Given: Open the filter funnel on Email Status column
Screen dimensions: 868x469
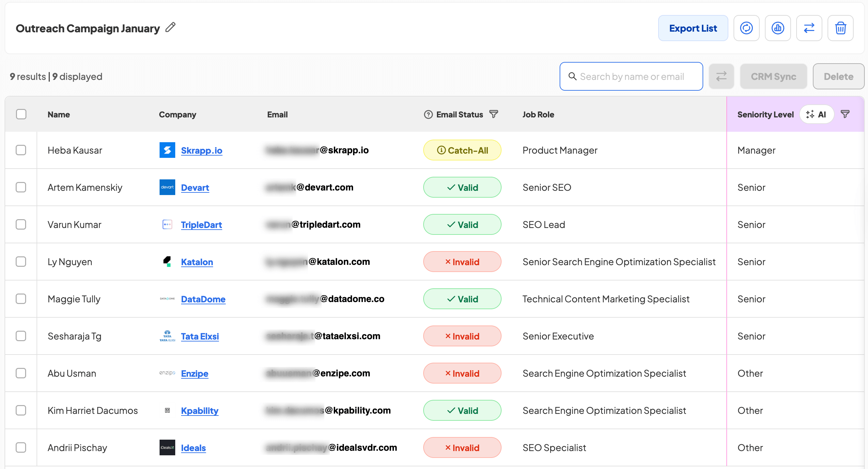Looking at the screenshot, I should (494, 114).
